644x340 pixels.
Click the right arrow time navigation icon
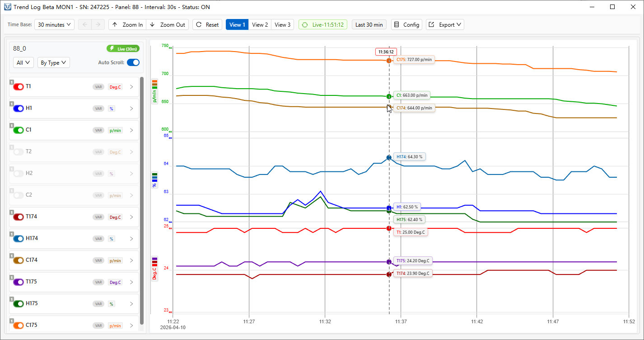[x=98, y=25]
